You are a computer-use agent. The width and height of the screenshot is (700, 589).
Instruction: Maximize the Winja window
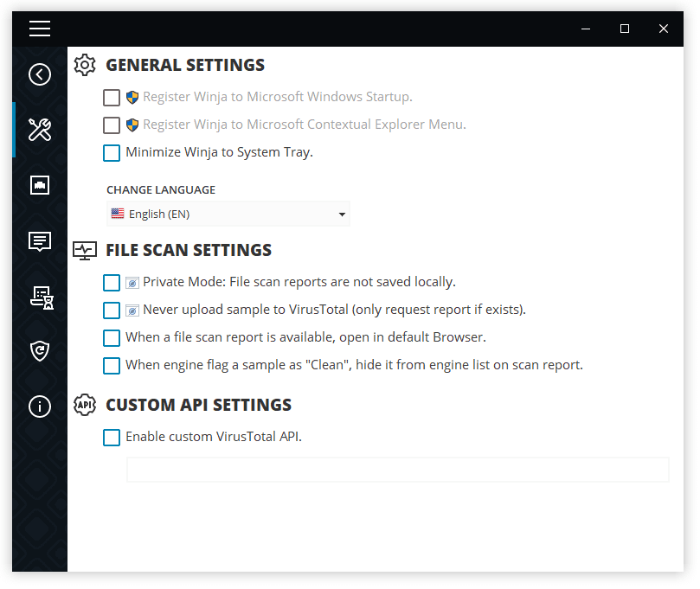point(625,29)
